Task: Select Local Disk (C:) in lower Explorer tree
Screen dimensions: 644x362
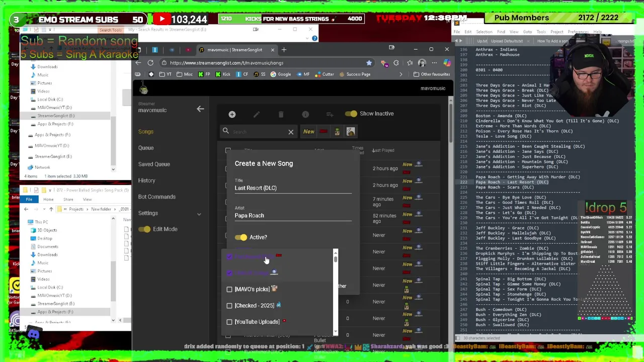Action: (x=50, y=287)
